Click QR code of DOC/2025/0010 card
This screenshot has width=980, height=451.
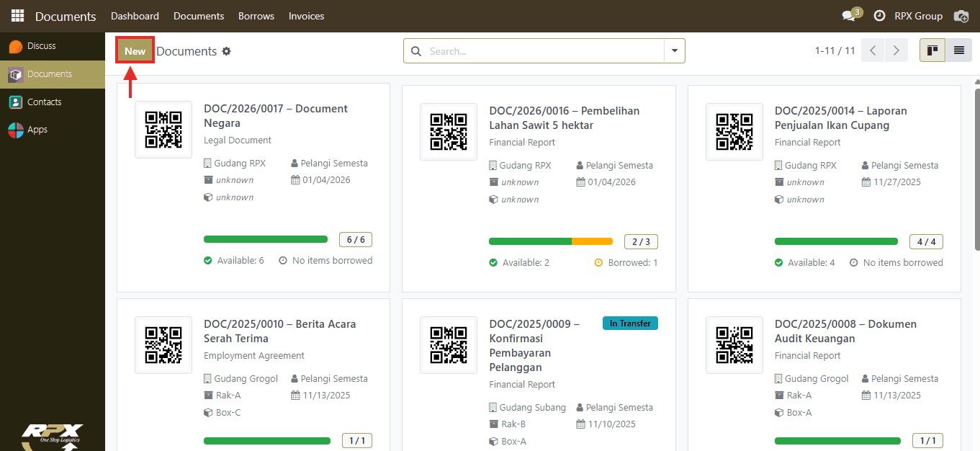pyautogui.click(x=163, y=345)
